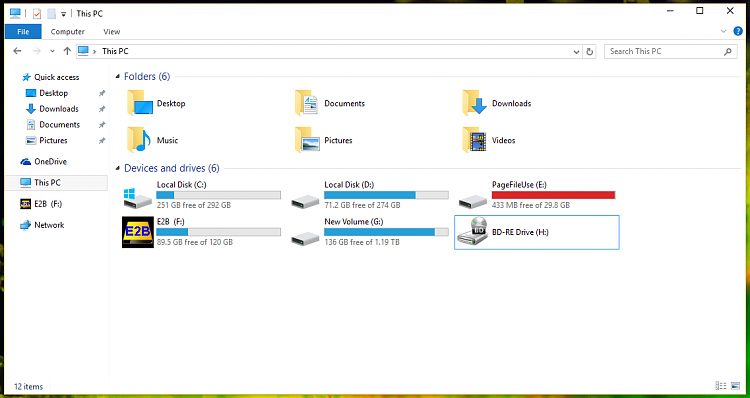Click PageFileUse (E:) red usage bar
Viewport: 750px width, 398px height.
coord(553,195)
